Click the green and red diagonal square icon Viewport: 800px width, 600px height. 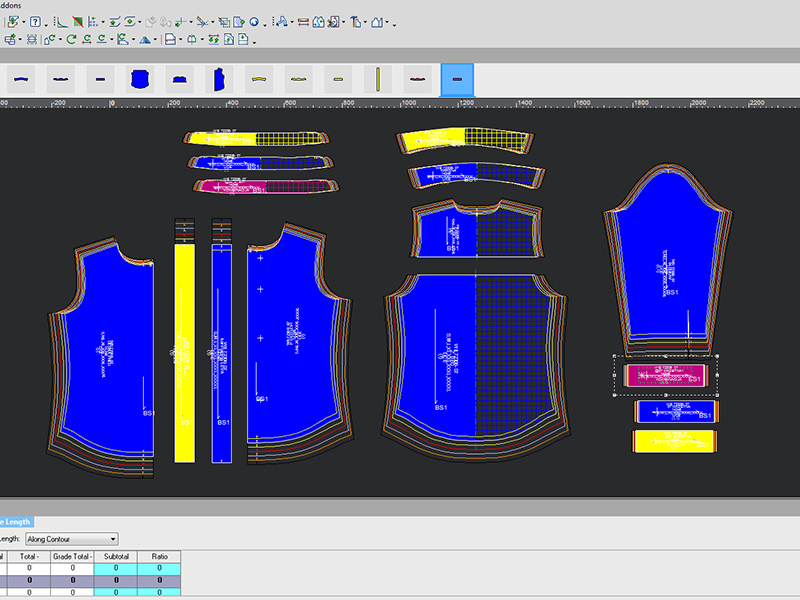click(x=77, y=21)
